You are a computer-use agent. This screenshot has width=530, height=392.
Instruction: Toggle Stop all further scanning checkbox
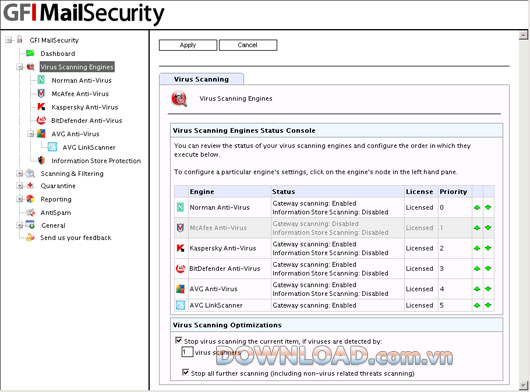[x=185, y=372]
